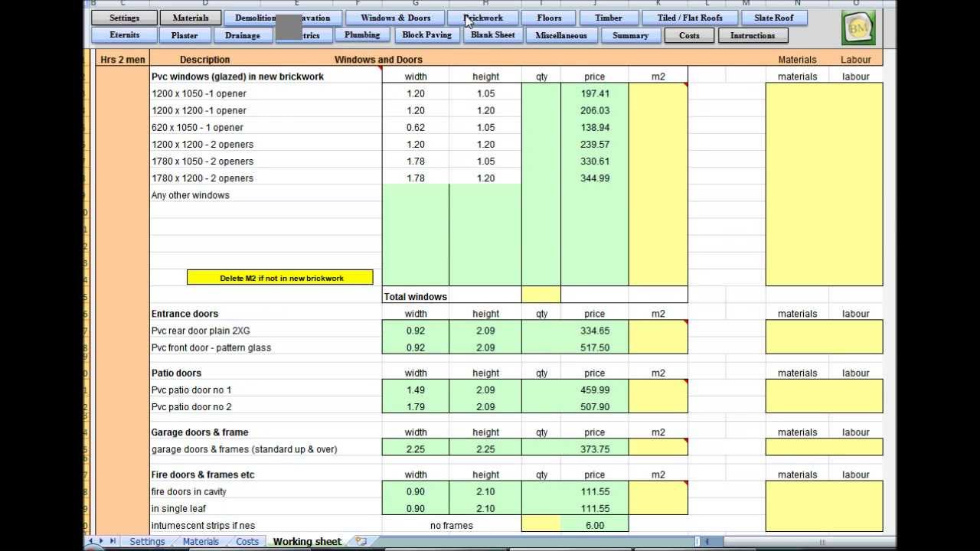The width and height of the screenshot is (980, 551).
Task: Select price cell 334.65
Action: [x=595, y=331]
